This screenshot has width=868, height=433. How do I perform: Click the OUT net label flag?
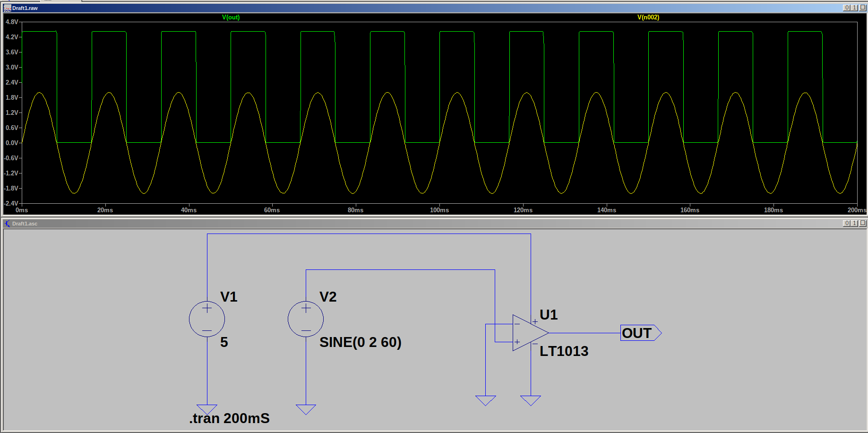pos(641,333)
